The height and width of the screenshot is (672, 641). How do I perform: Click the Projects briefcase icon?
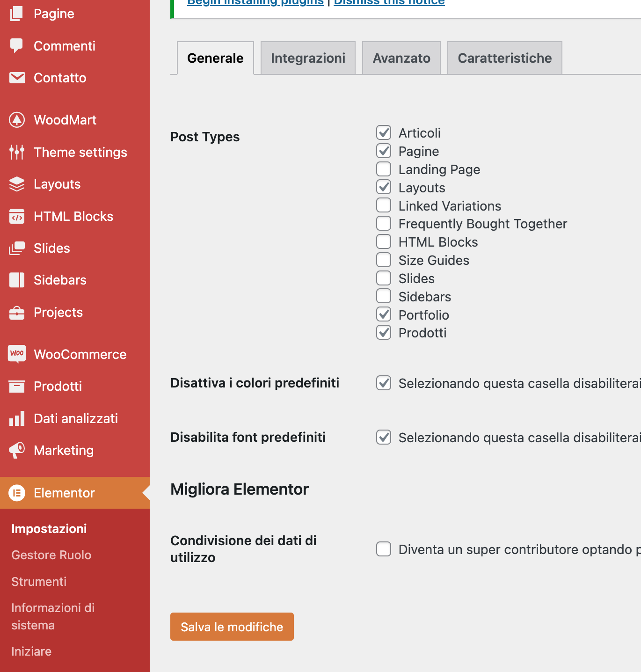coord(17,312)
